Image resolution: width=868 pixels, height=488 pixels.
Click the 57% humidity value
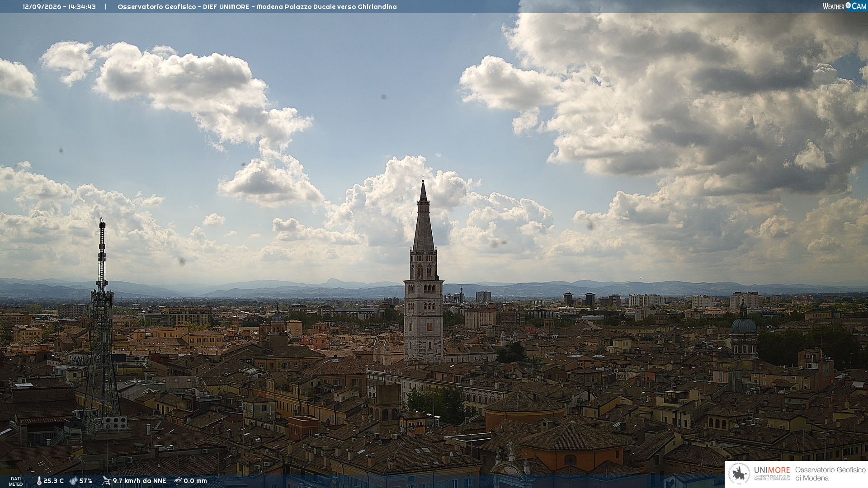[x=86, y=481]
